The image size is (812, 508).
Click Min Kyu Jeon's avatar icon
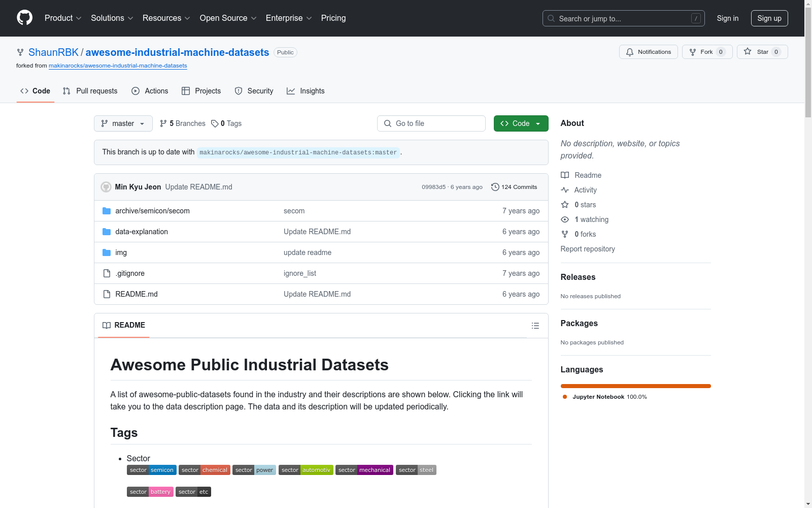coord(106,187)
